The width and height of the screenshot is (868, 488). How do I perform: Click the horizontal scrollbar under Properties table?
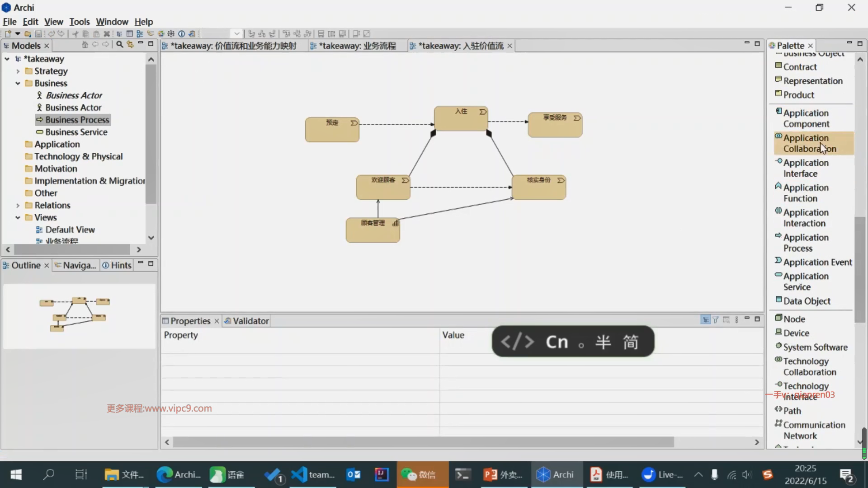[x=423, y=442]
